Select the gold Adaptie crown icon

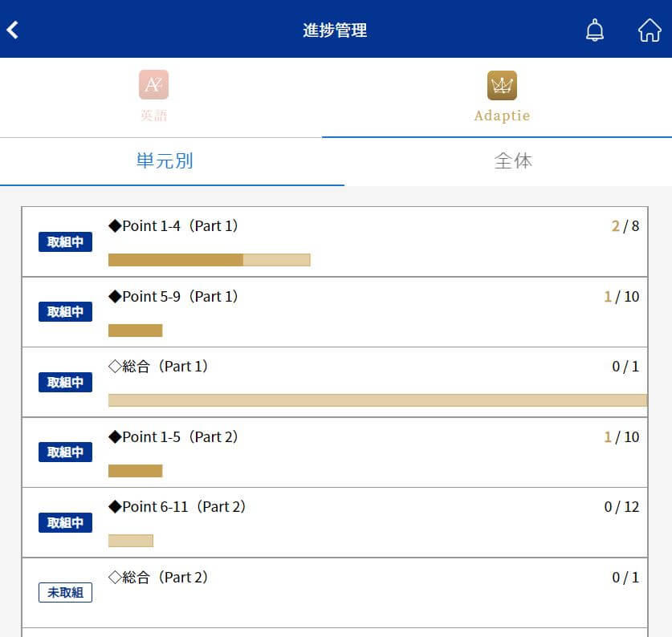[502, 85]
